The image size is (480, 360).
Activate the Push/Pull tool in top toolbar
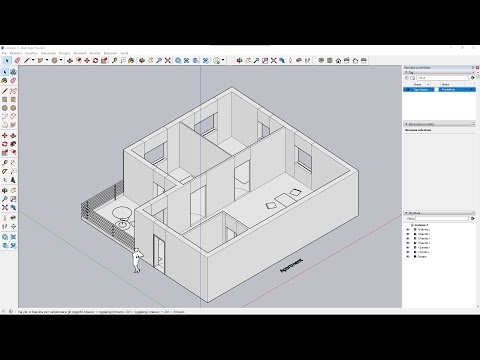point(70,60)
